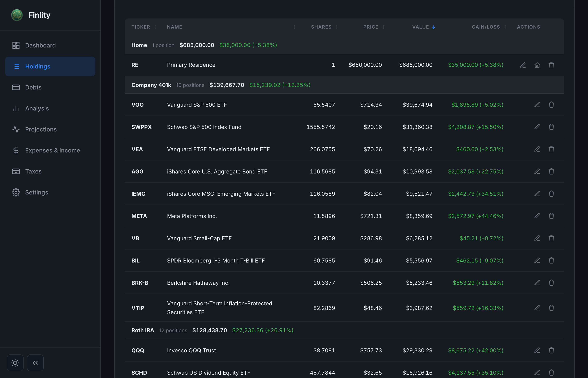Sort table by Shares column
588x378 pixels.
(324, 27)
